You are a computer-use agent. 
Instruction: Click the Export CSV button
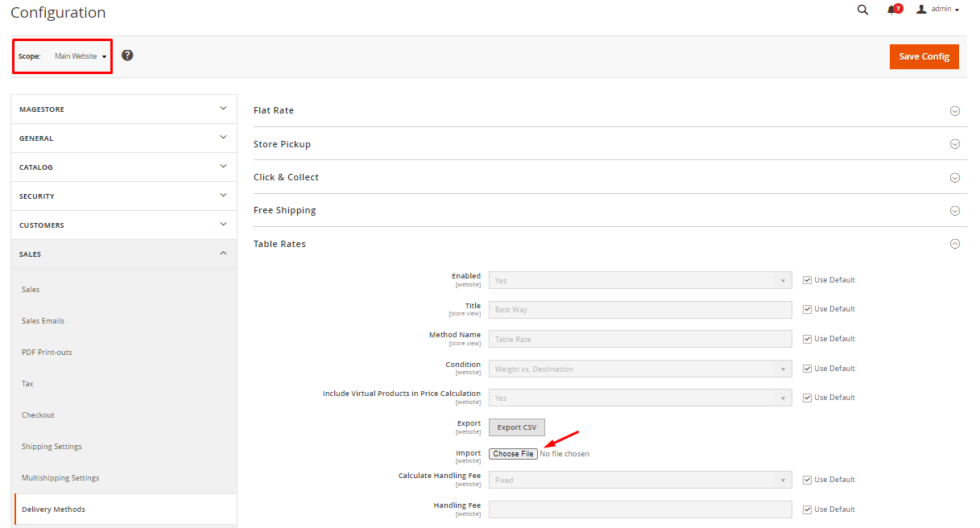click(x=516, y=427)
